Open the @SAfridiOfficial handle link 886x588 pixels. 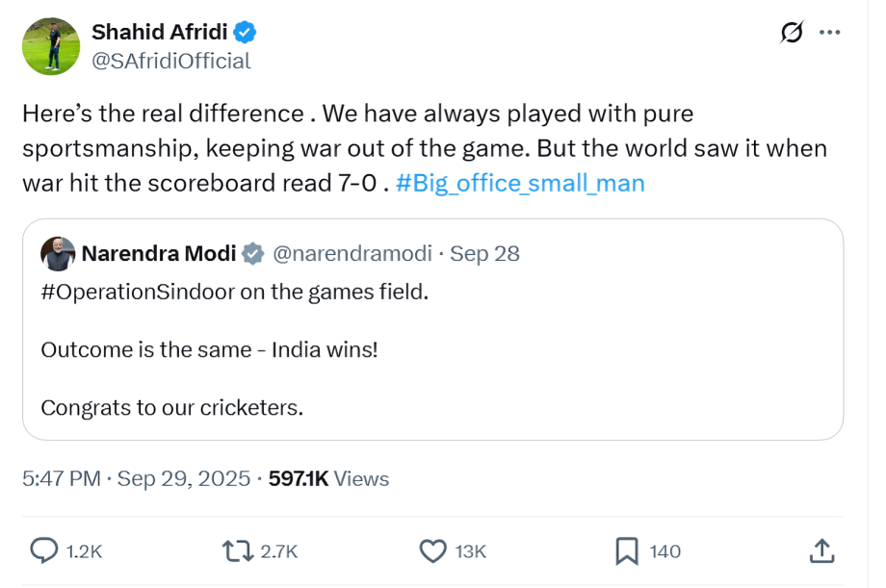tap(170, 61)
